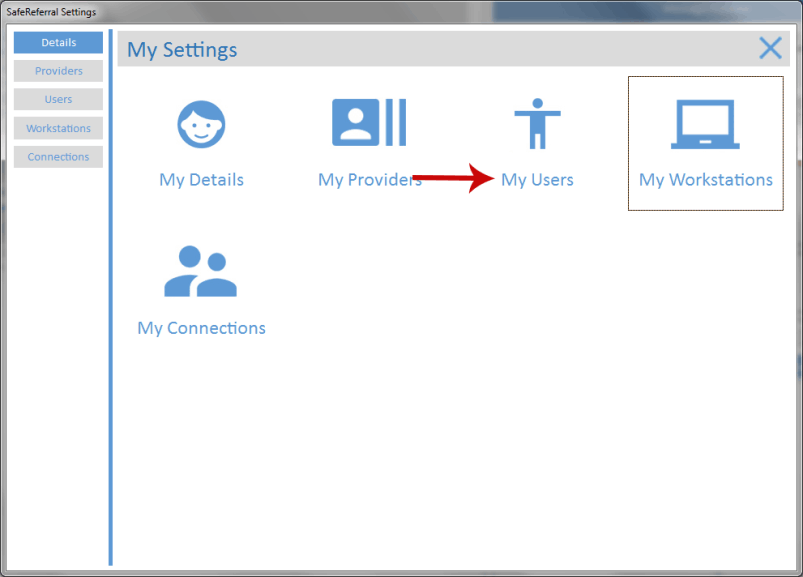Click the My Settings header title
Screen dimensions: 803x577
182,50
